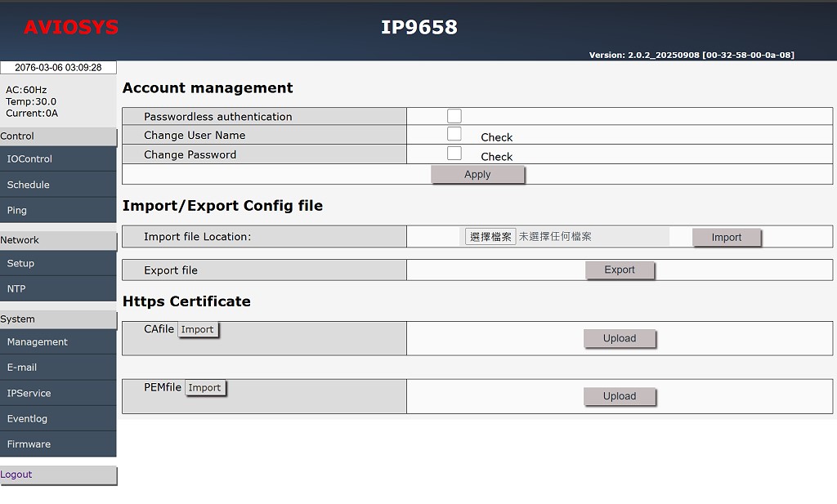Export the config file
837x504 pixels.
(619, 270)
